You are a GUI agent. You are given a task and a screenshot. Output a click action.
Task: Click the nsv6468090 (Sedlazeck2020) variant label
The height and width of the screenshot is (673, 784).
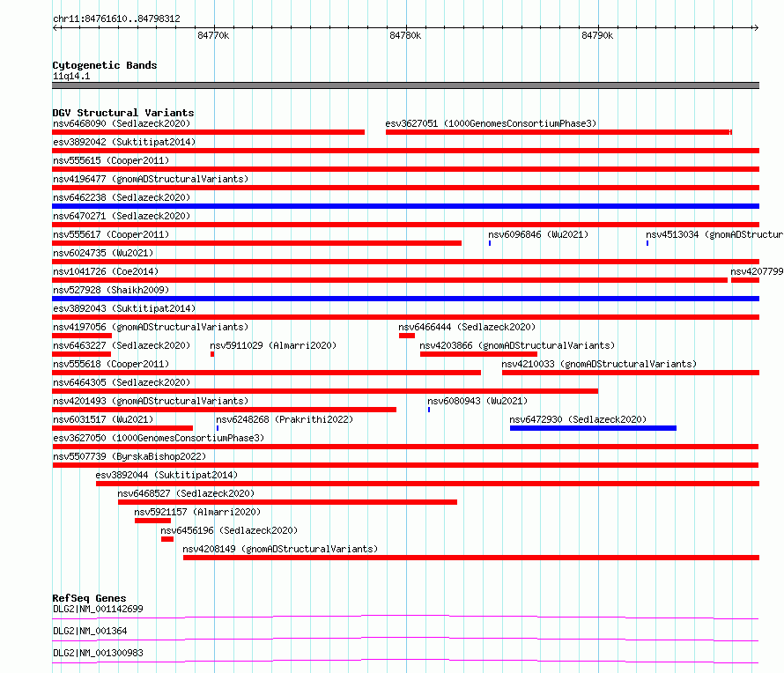coord(122,123)
